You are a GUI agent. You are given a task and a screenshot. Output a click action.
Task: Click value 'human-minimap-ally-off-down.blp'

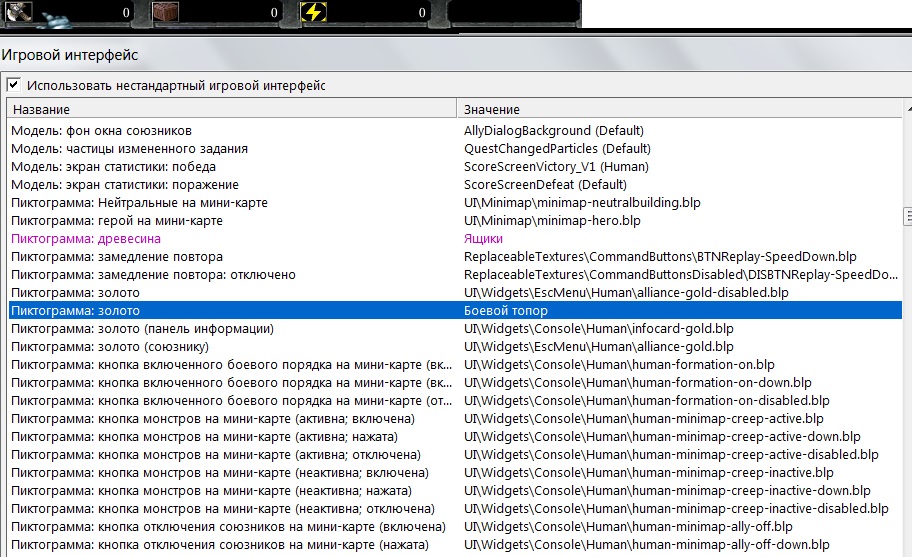point(647,545)
